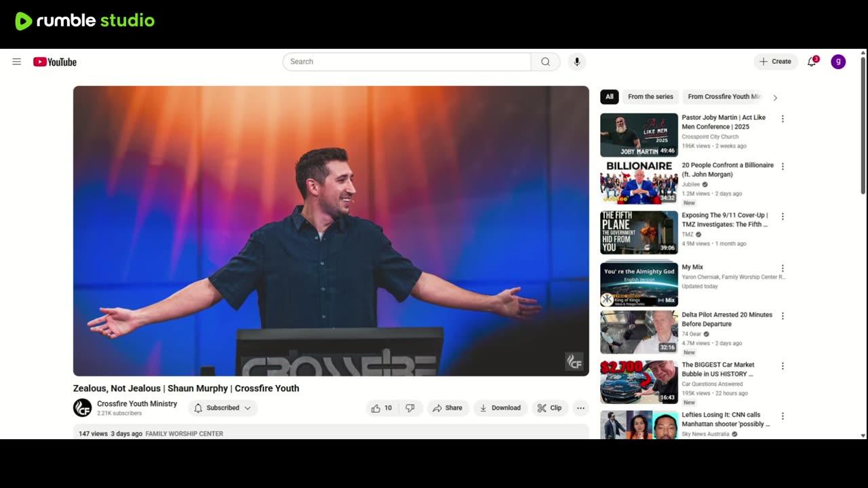Click 147 views 3 days ago description

(111, 434)
